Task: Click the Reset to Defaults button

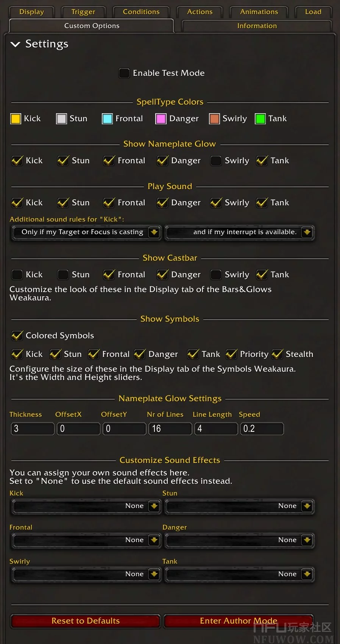Action: coord(86,621)
